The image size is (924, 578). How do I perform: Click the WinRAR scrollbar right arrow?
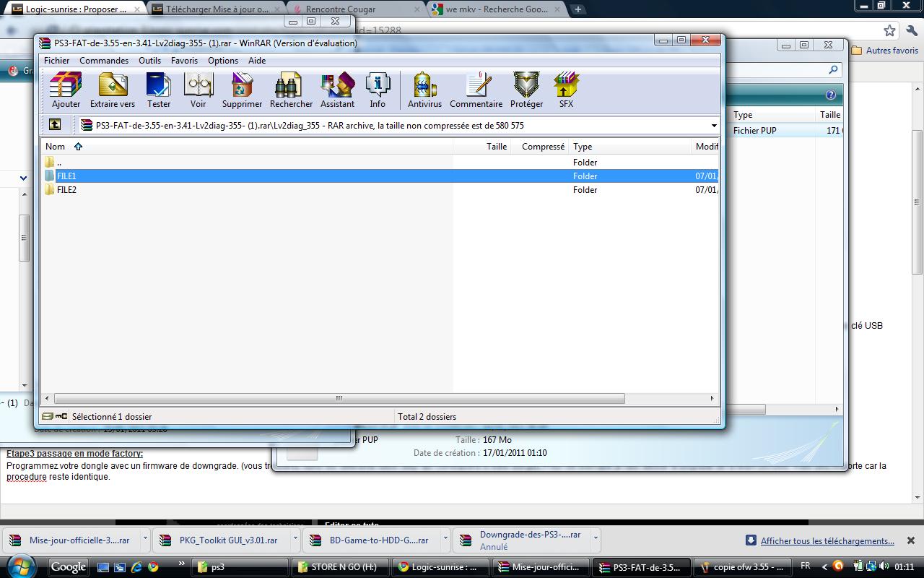pos(712,398)
